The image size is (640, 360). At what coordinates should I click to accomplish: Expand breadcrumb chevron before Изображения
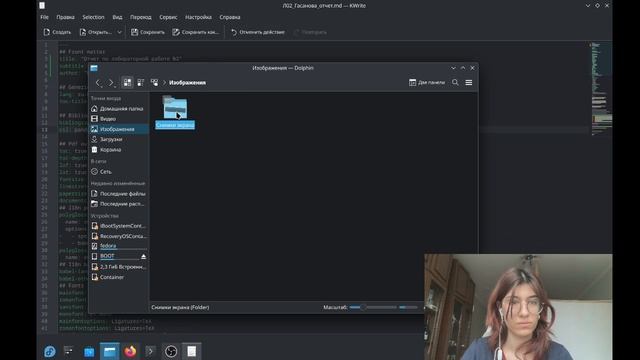(x=164, y=82)
